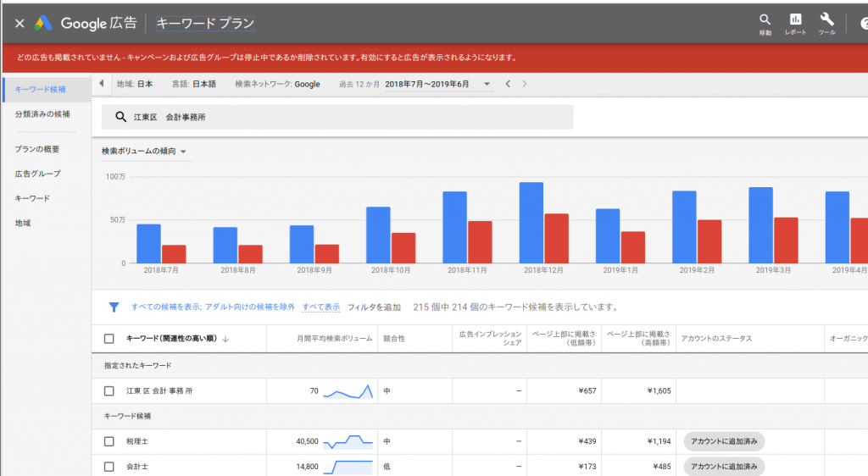Image resolution: width=868 pixels, height=476 pixels.
Task: Sort by 広告インプレッション シェア column
Action: pyautogui.click(x=491, y=338)
